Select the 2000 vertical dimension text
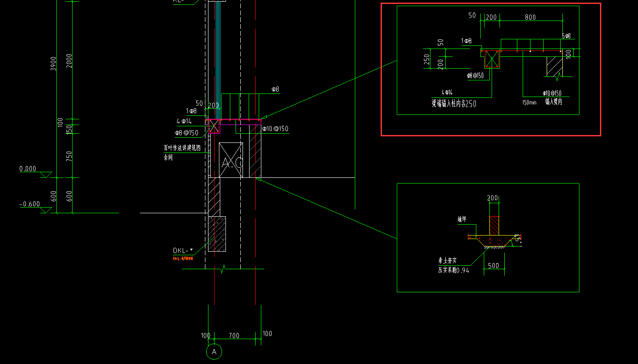Screen dimensions: 638x364 click(69, 61)
